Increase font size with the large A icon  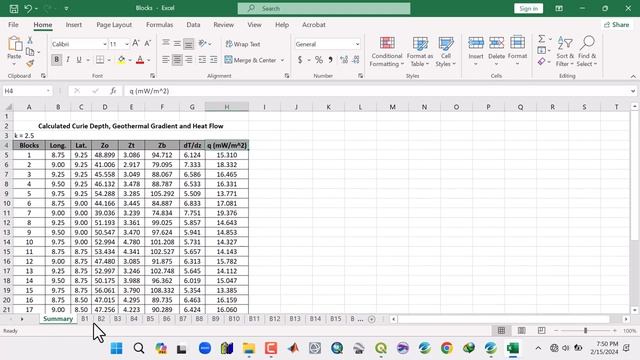136,43
